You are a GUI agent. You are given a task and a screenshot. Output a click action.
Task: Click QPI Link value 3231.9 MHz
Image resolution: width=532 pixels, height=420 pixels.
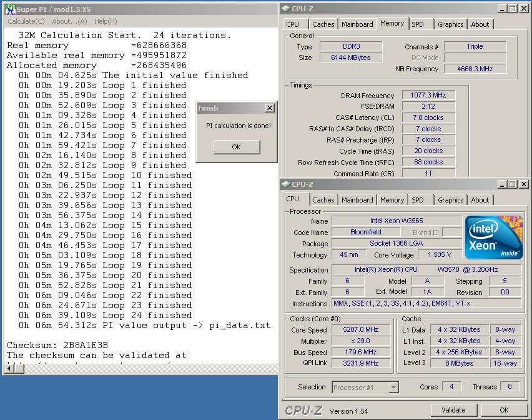click(x=361, y=363)
